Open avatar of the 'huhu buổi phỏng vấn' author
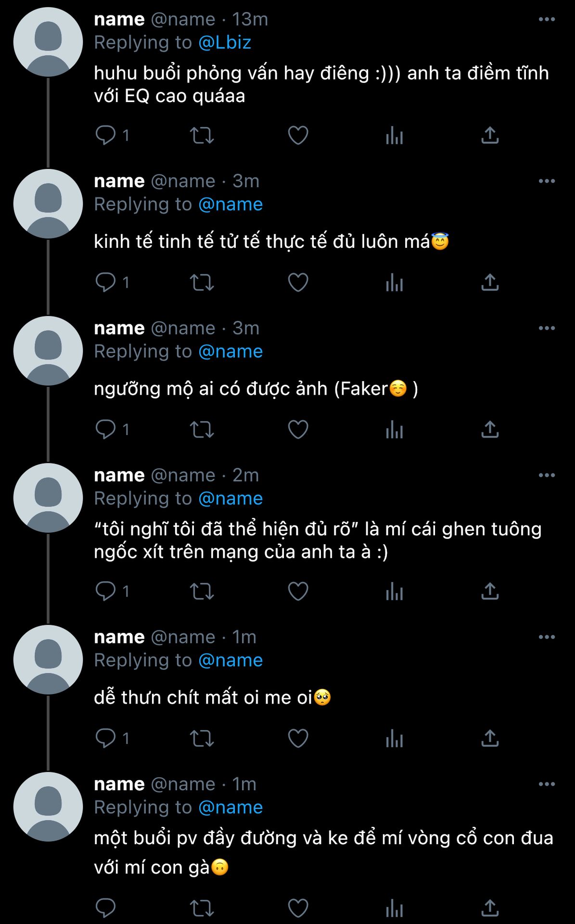The height and width of the screenshot is (924, 575). (x=48, y=42)
